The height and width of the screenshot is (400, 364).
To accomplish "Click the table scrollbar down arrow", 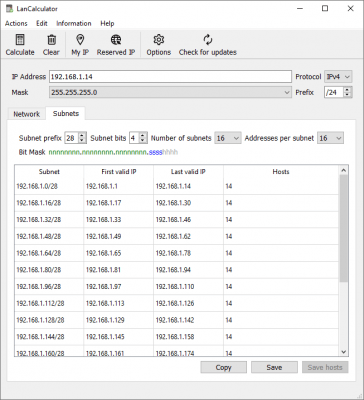I will [344, 352].
